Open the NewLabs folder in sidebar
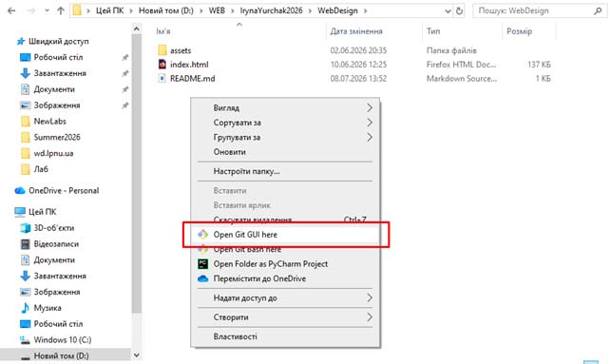Viewport: 611px width, 364px height. click(49, 122)
